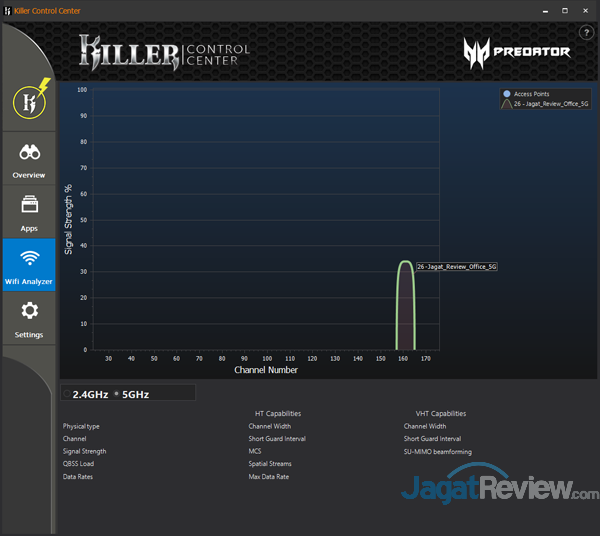The width and height of the screenshot is (600, 536).
Task: Click the 26-Jagat_Review_Office_5G label on the graph
Action: click(456, 267)
